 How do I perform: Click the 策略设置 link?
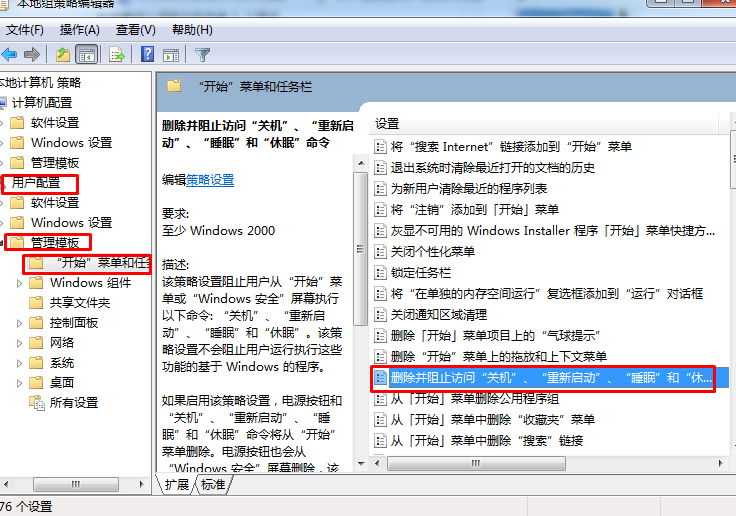(210, 180)
